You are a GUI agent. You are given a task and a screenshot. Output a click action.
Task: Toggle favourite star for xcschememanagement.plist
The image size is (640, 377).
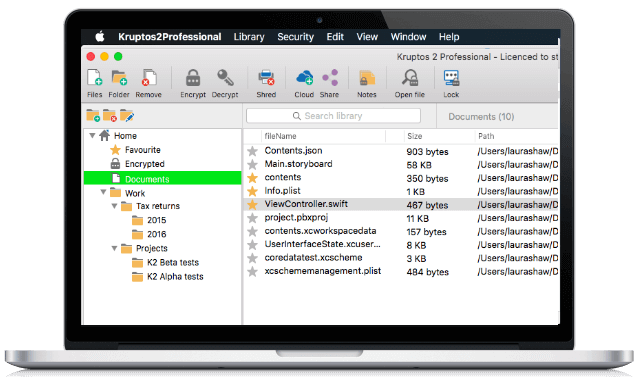pos(253,272)
